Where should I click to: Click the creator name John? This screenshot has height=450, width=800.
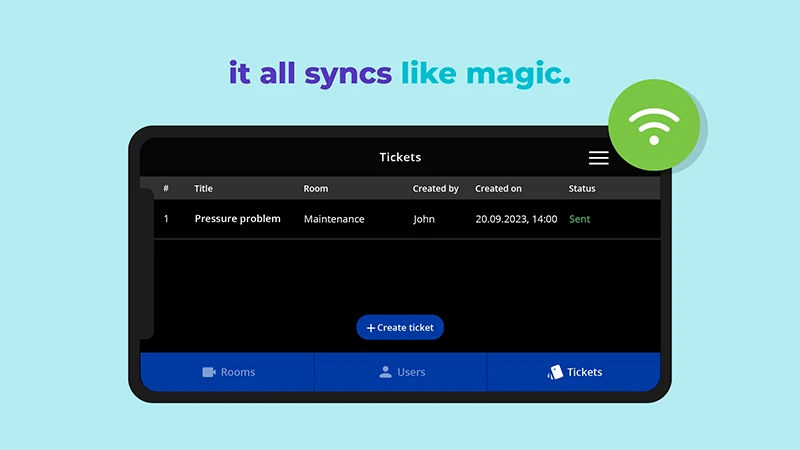click(x=424, y=219)
